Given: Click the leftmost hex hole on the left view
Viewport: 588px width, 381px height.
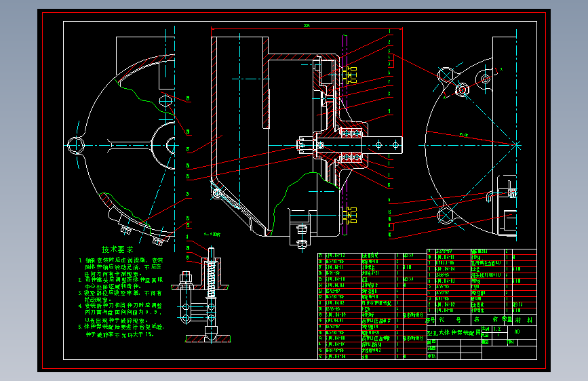Looking at the screenshot, I should [x=76, y=145].
